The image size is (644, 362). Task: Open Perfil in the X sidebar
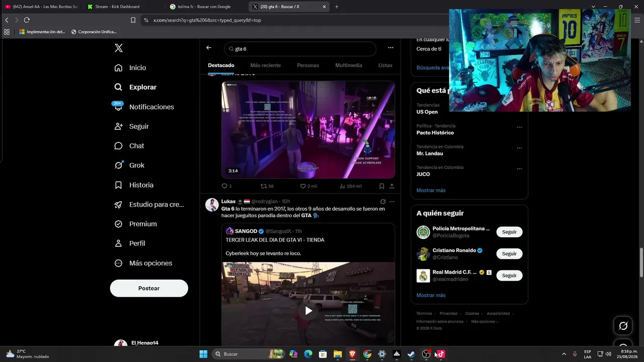(x=130, y=243)
